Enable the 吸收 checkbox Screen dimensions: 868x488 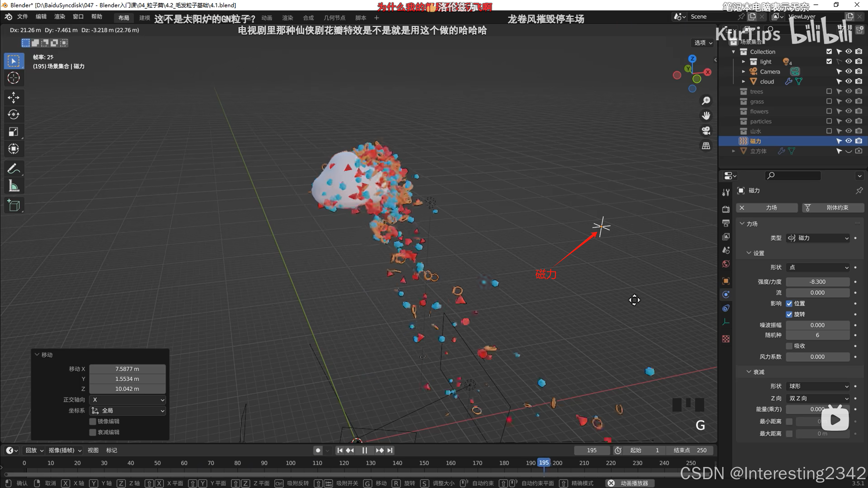pos(789,346)
